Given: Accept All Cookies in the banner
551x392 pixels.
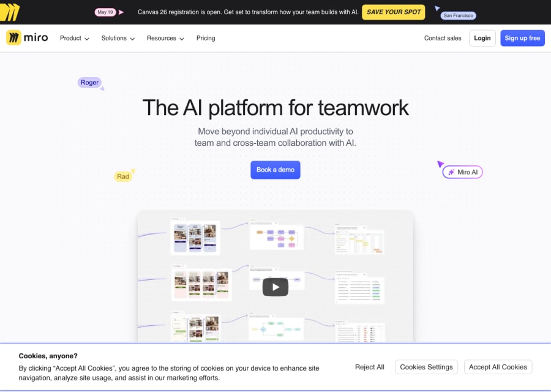Looking at the screenshot, I should point(498,367).
